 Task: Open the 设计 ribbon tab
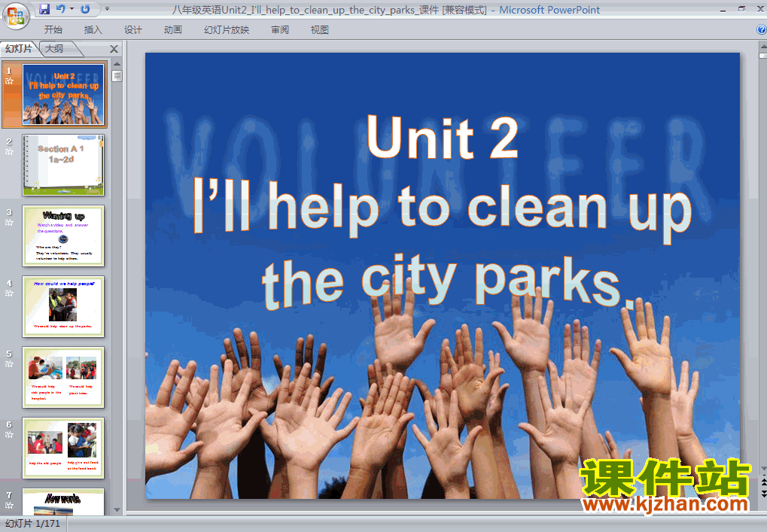pos(133,30)
